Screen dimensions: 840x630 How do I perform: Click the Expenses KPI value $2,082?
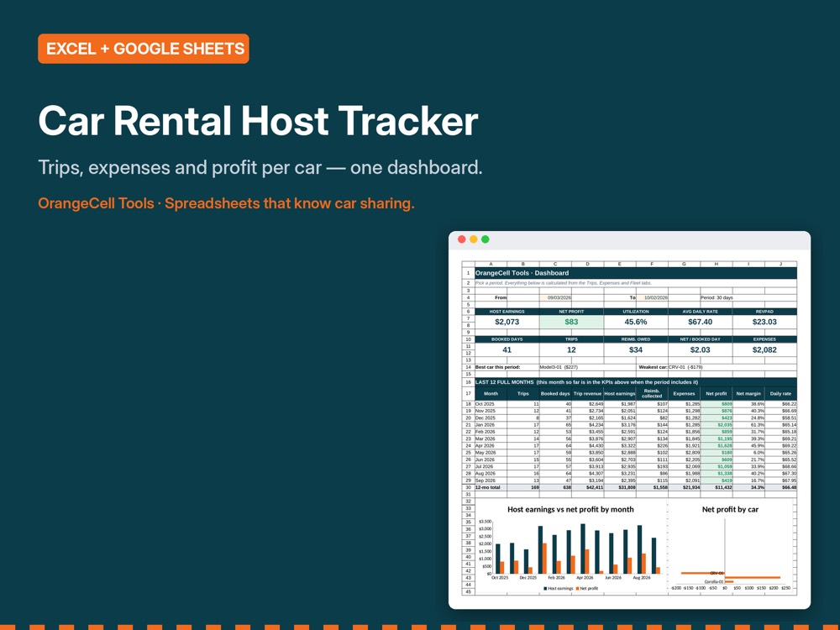(x=764, y=349)
